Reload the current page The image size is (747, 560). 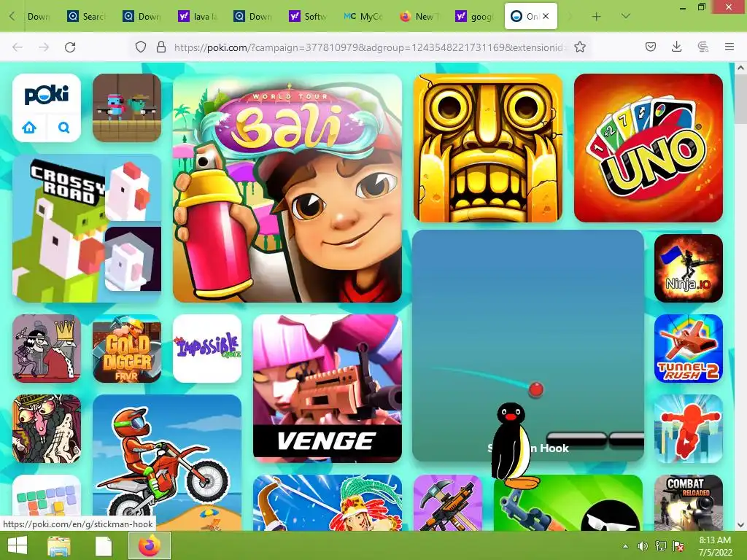pos(70,47)
